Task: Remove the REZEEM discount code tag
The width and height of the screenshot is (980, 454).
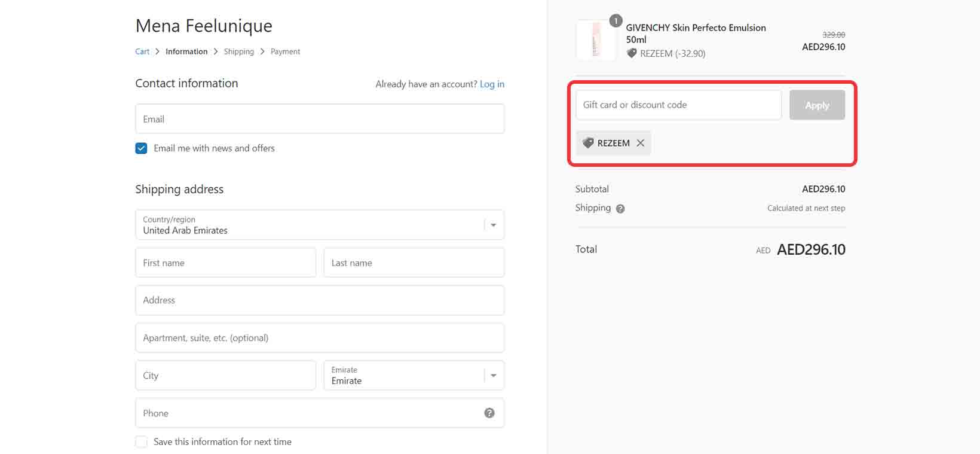Action: pyautogui.click(x=640, y=143)
